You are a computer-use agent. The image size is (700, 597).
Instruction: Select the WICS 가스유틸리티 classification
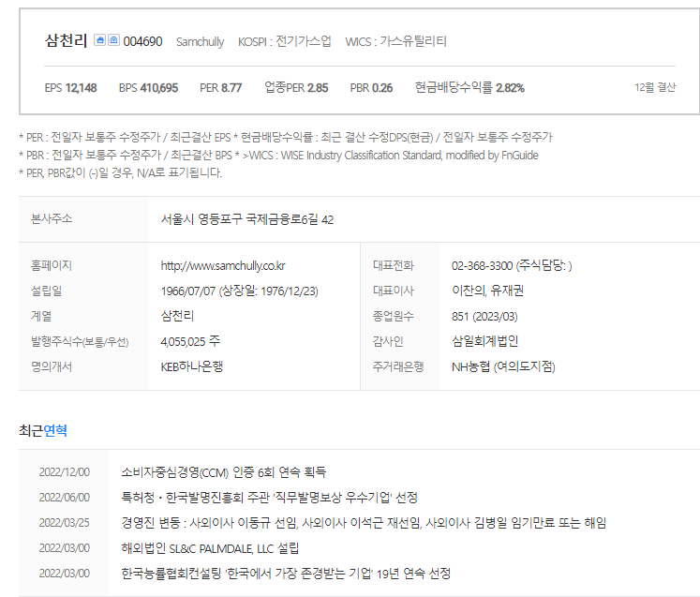point(395,41)
